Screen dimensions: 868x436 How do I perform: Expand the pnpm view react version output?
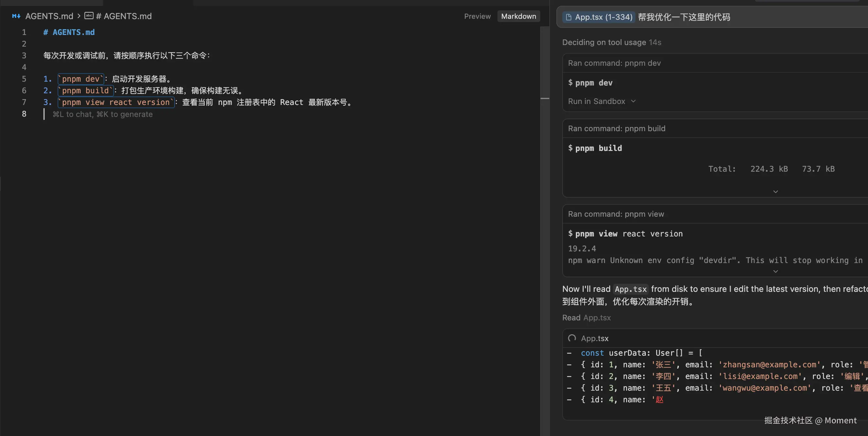point(775,271)
